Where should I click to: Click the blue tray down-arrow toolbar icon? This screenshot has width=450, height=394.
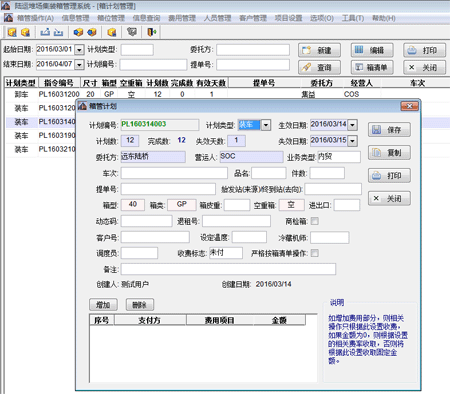(58, 32)
